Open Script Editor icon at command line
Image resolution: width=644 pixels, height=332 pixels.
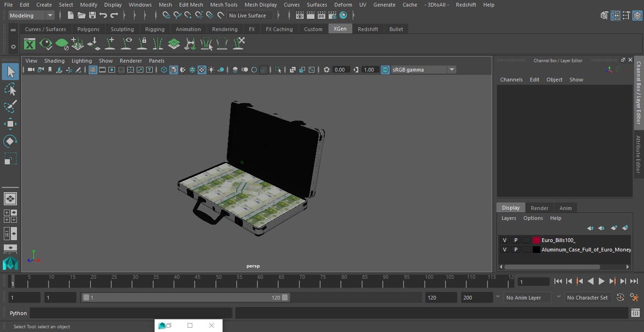(x=635, y=313)
